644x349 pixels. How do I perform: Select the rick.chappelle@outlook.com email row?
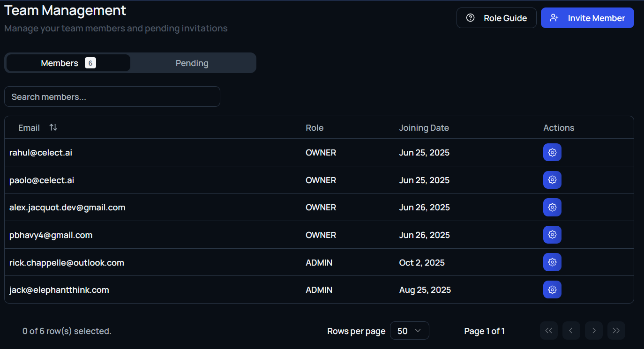(67, 263)
